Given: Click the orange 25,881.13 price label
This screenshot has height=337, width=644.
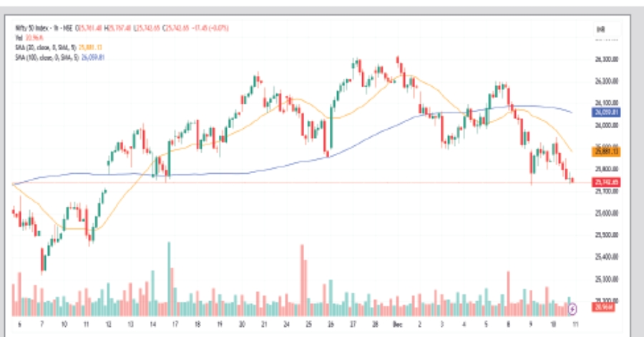Looking at the screenshot, I should tap(605, 152).
